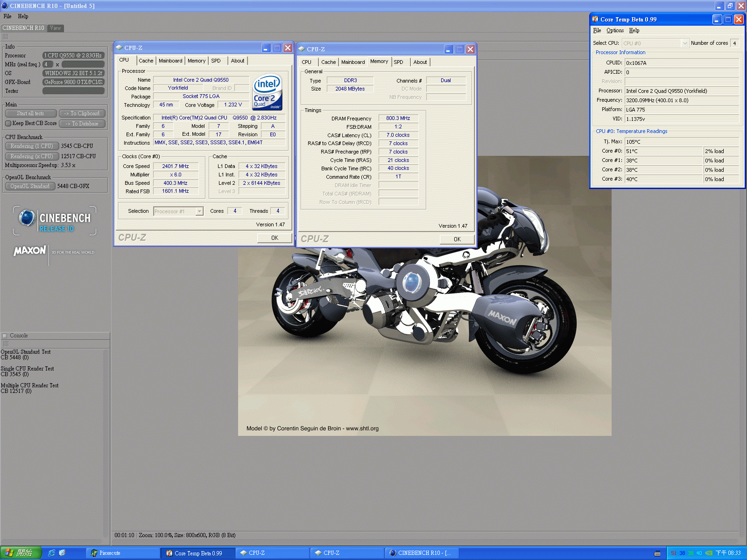Click OK in left CPU-Z window

click(x=275, y=238)
